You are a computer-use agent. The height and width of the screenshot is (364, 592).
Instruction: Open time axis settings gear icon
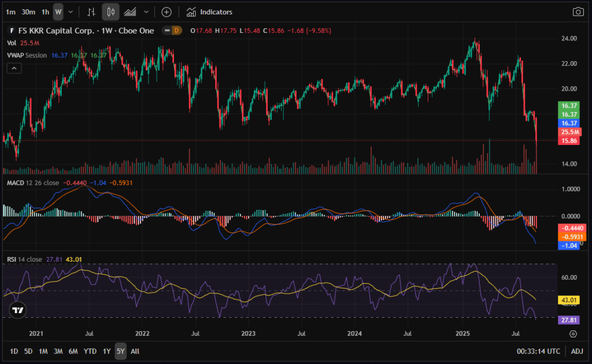tap(573, 334)
